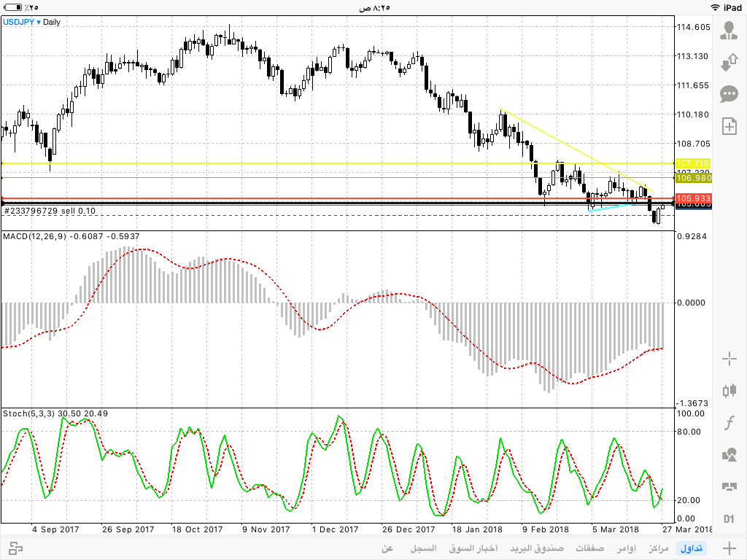This screenshot has height=560, width=747.
Task: Switch to the تداول tab
Action: click(x=691, y=548)
